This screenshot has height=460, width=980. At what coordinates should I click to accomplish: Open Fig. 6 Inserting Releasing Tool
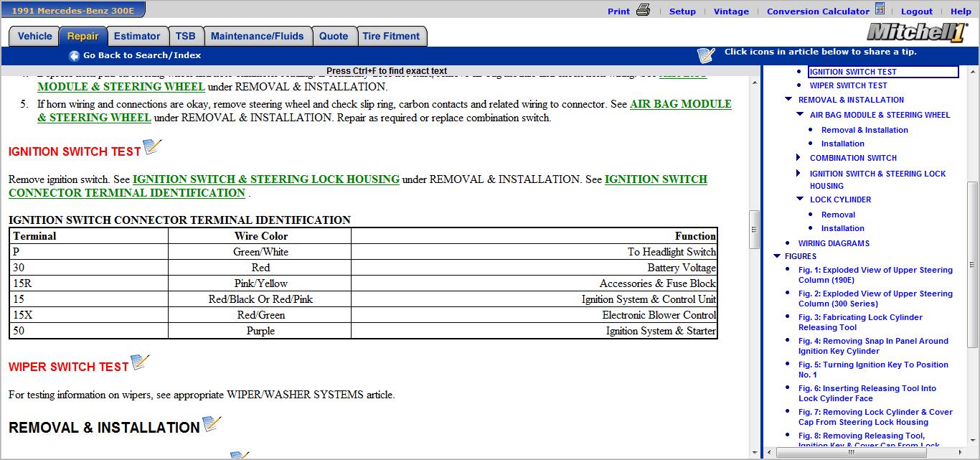coord(867,393)
